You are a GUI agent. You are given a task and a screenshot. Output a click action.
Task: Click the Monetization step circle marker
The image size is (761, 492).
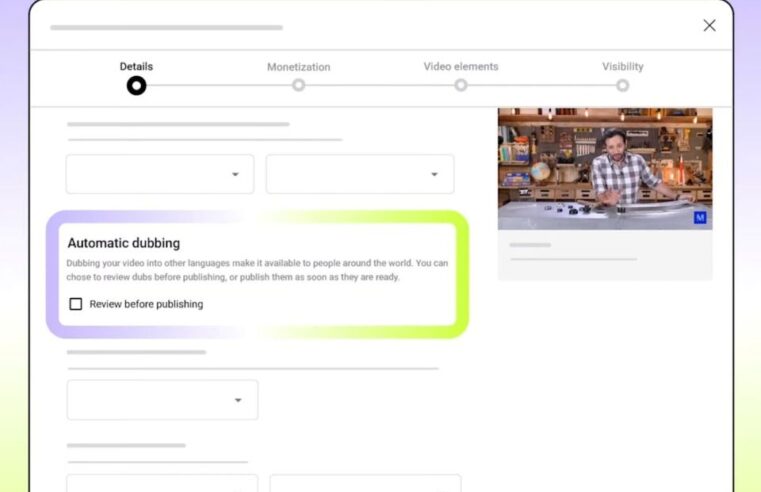coord(298,85)
